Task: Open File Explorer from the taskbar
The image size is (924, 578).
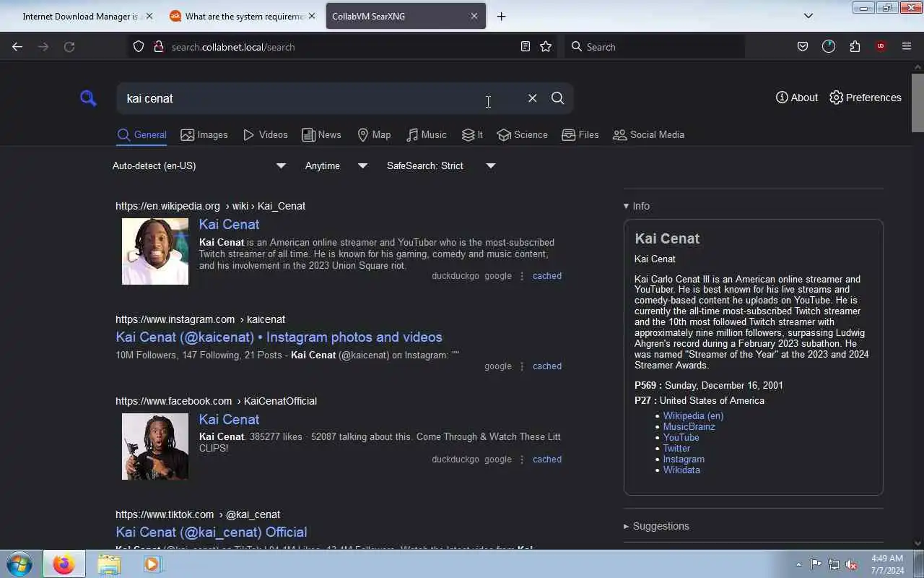Action: 109,564
